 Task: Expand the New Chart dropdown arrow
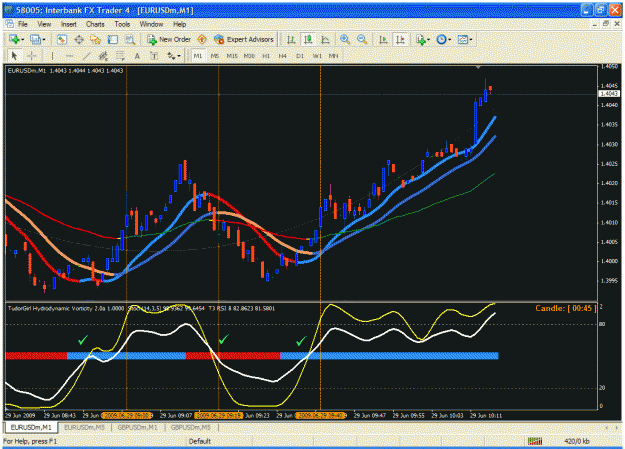(x=22, y=39)
